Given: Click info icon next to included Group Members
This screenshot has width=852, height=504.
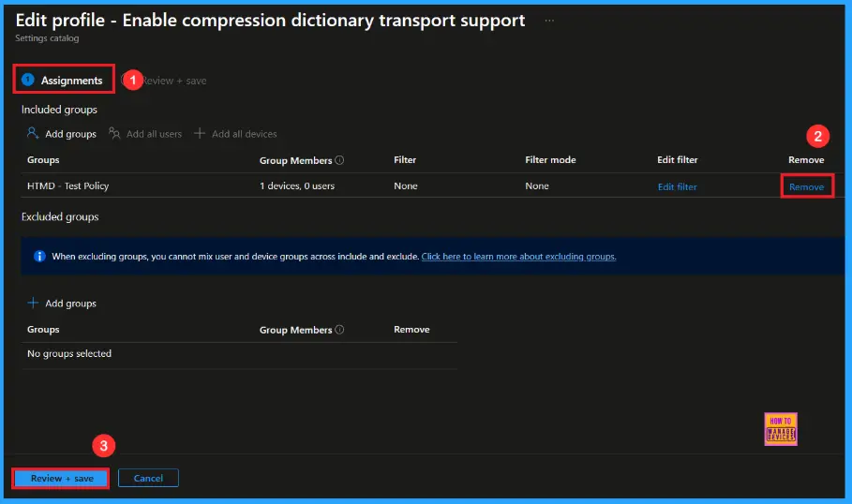Looking at the screenshot, I should [339, 160].
